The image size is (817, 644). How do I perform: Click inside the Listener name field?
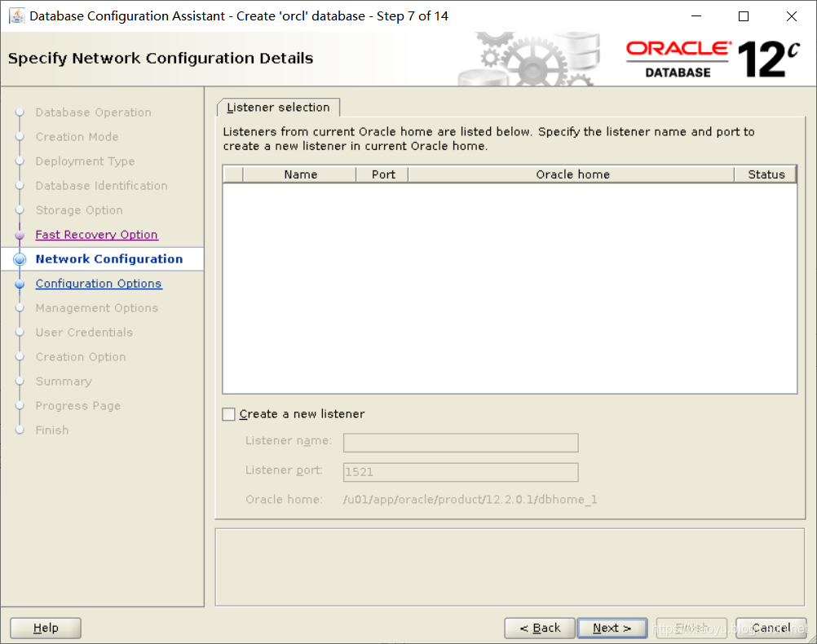pos(461,443)
